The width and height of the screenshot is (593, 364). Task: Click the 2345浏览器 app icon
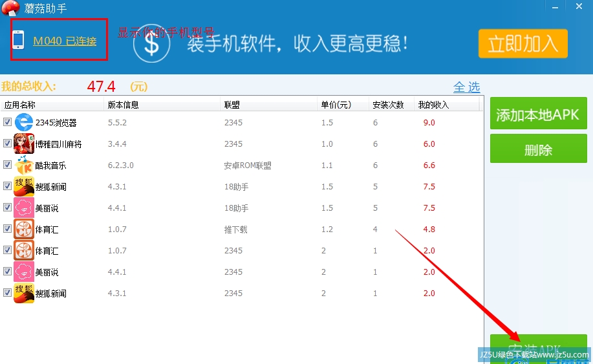(24, 122)
